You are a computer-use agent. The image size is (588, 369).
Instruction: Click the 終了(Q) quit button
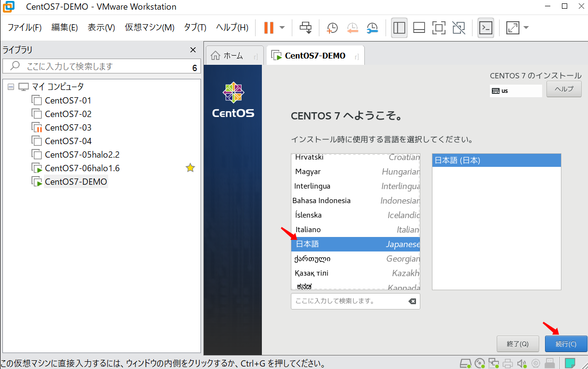(517, 344)
